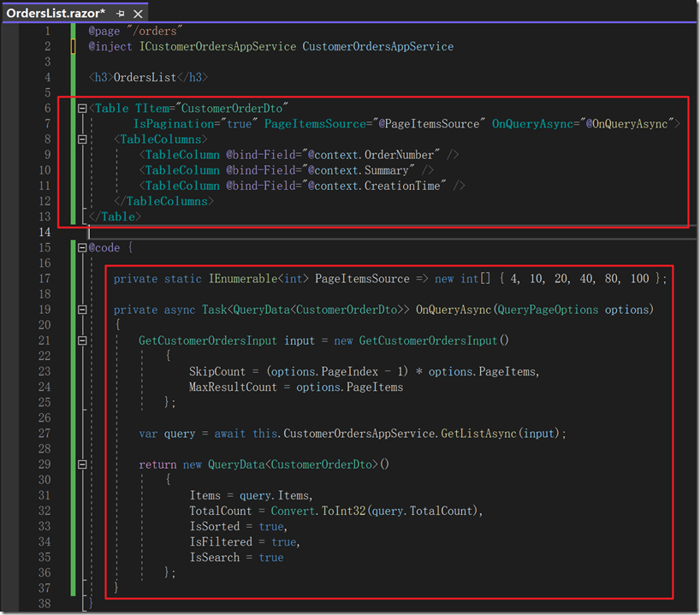The image size is (700, 615).
Task: Click the closing TableColumns tag
Action: click(x=163, y=201)
